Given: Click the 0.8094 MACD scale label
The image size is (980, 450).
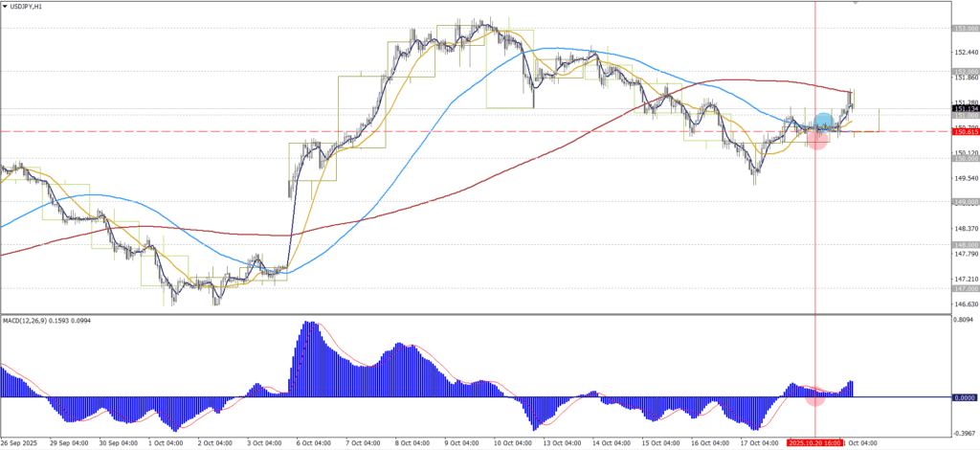Looking at the screenshot, I should click(964, 321).
